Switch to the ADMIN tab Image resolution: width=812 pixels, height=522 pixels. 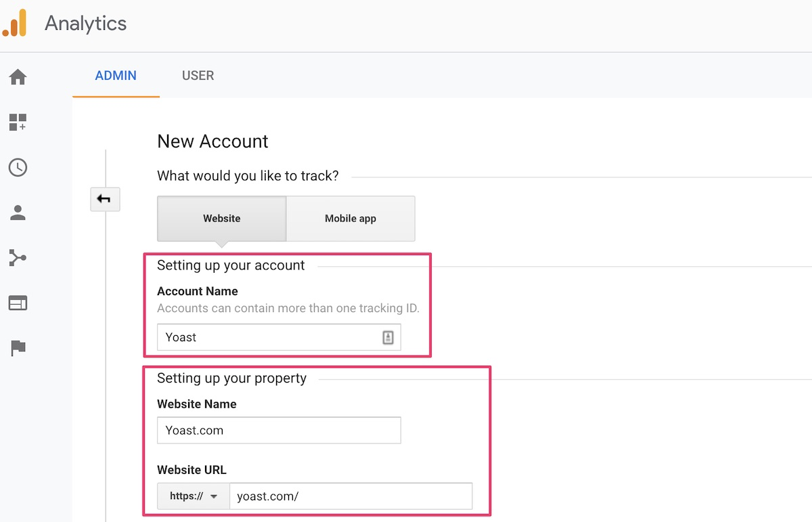click(116, 76)
